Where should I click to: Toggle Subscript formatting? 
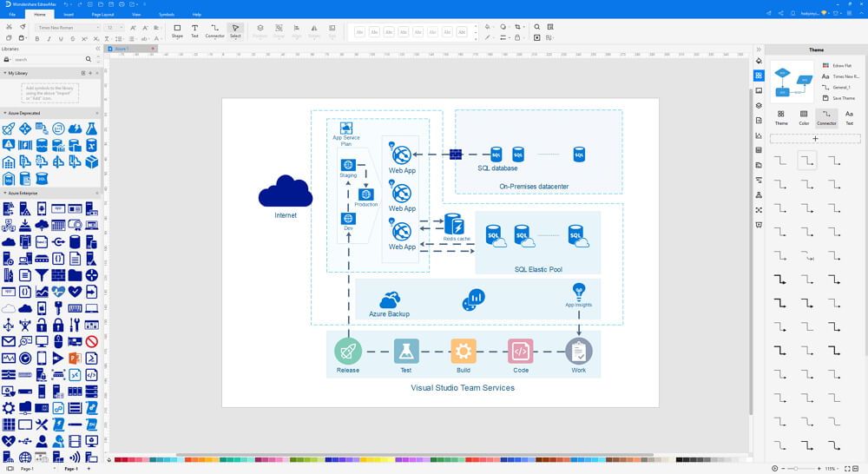(x=96, y=39)
